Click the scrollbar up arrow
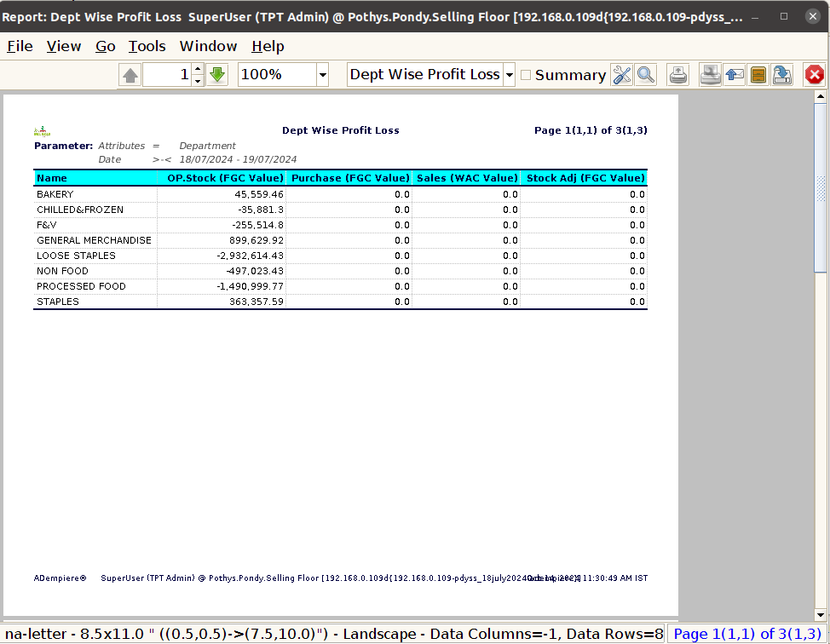This screenshot has height=644, width=830. pos(821,96)
